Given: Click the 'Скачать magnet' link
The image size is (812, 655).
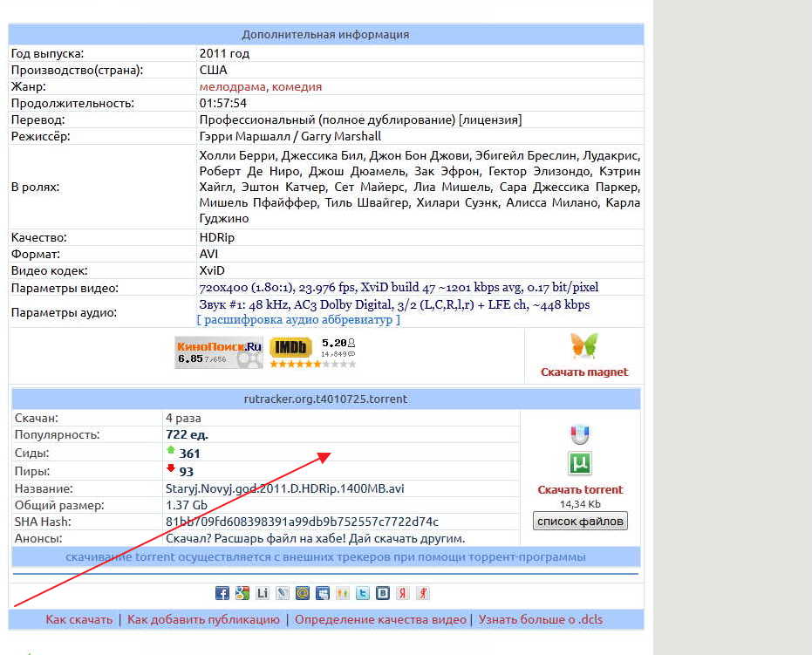Looking at the screenshot, I should click(583, 372).
